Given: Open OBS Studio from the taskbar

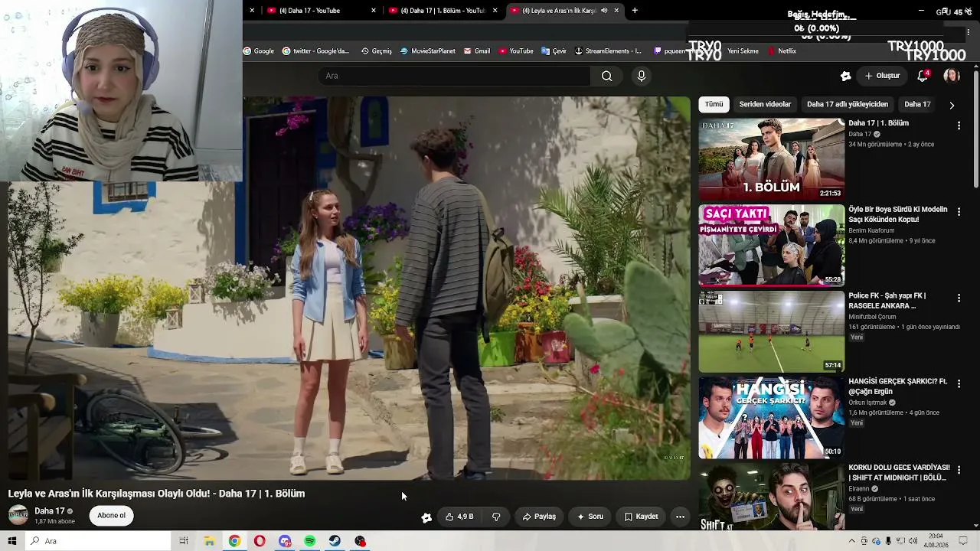Looking at the screenshot, I should coord(361,541).
